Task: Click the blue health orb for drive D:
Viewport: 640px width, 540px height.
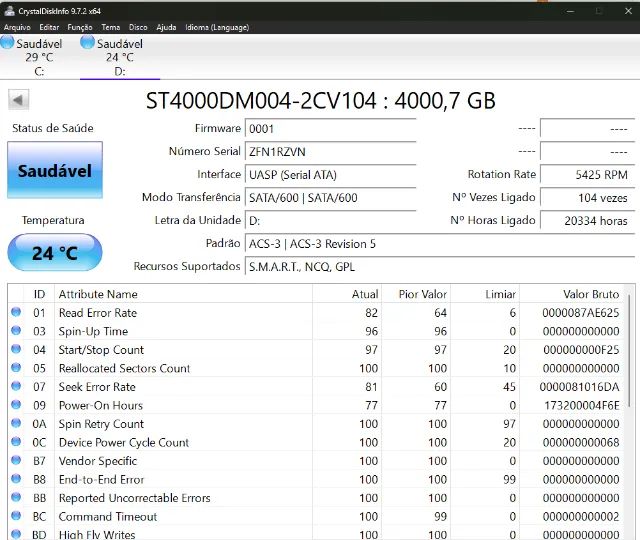Action: pyautogui.click(x=87, y=42)
